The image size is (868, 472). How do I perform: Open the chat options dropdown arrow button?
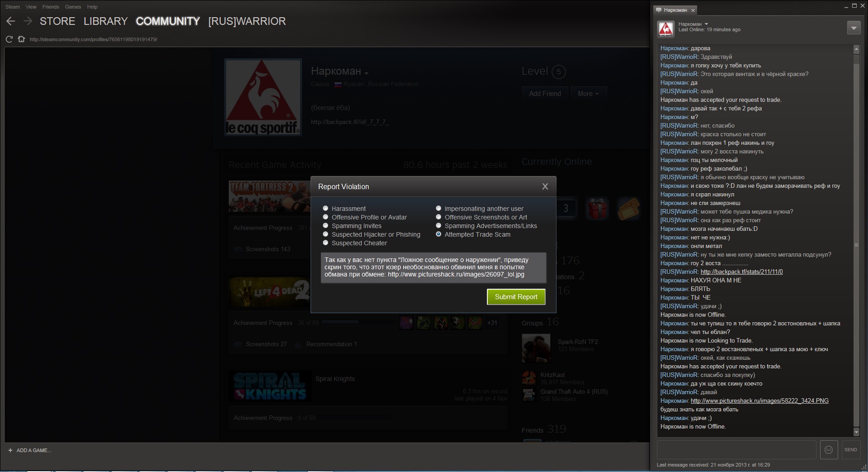point(853,28)
